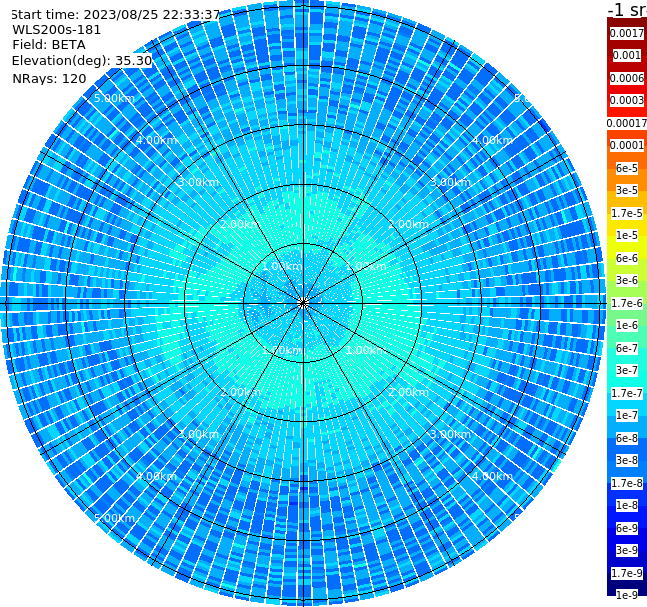
Task: Select the 1.7e-7 cyan colorbar label
Action: [627, 393]
